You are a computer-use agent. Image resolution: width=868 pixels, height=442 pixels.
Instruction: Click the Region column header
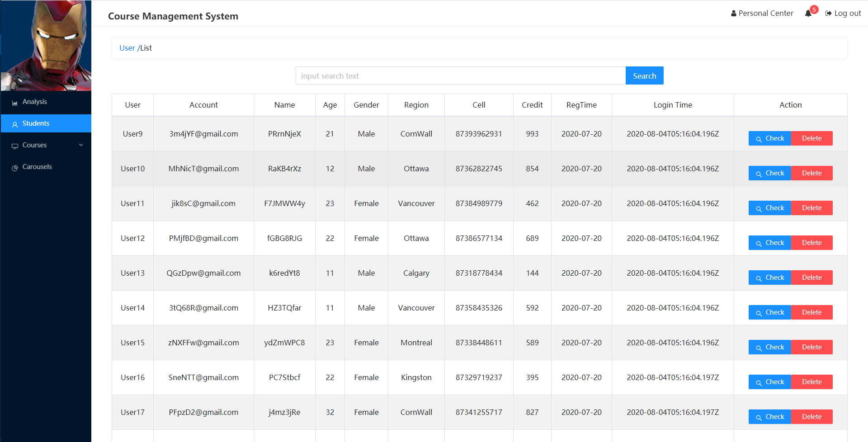416,105
